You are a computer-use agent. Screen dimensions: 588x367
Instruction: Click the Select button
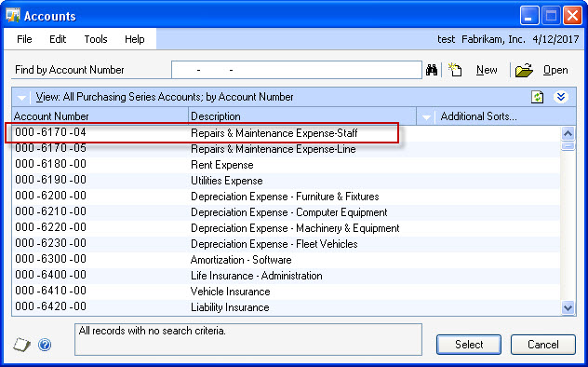tap(469, 344)
